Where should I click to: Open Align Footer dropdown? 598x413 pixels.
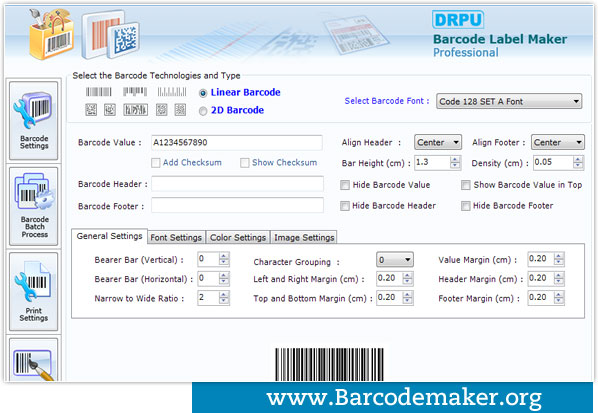click(558, 142)
